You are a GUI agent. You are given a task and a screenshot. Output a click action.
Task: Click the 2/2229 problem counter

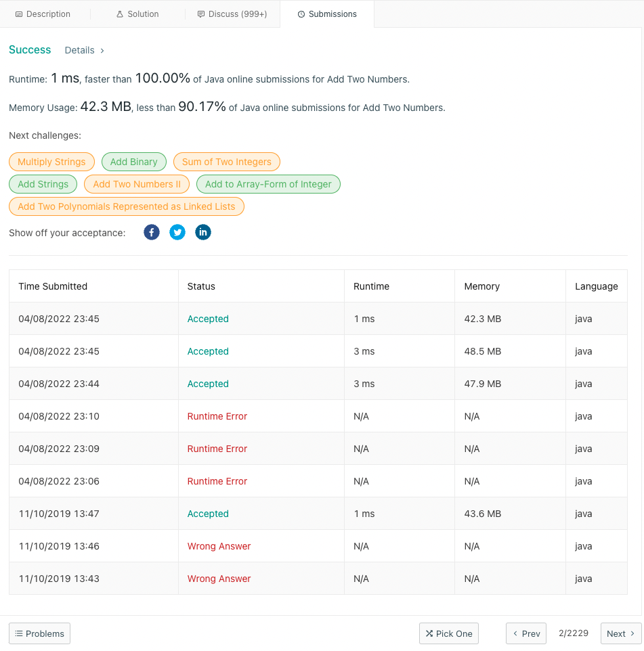pyautogui.click(x=574, y=633)
